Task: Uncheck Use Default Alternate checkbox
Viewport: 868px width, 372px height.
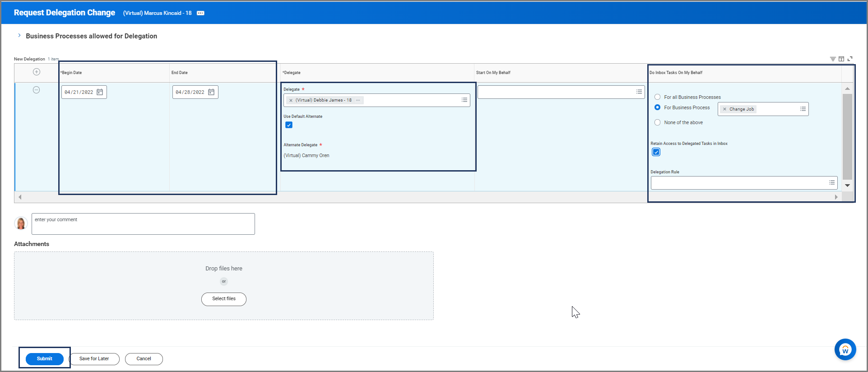Action: pos(289,125)
